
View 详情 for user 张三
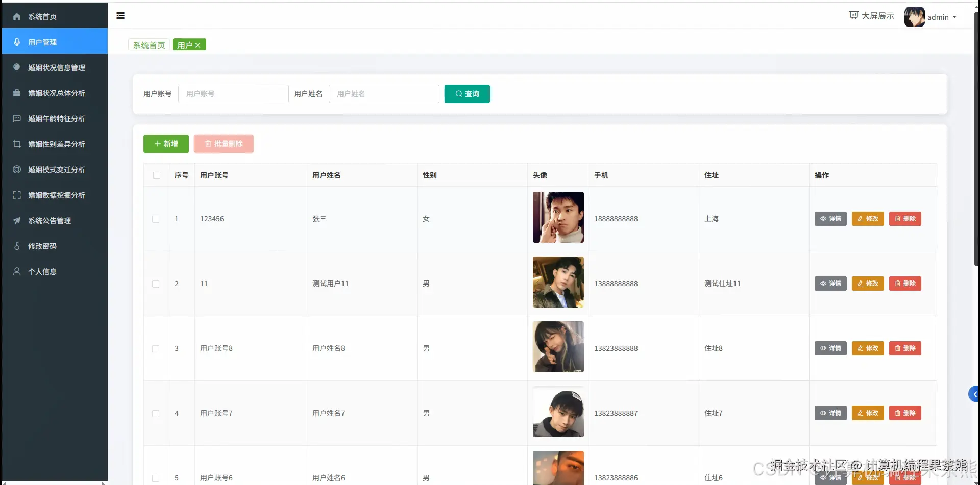(830, 219)
